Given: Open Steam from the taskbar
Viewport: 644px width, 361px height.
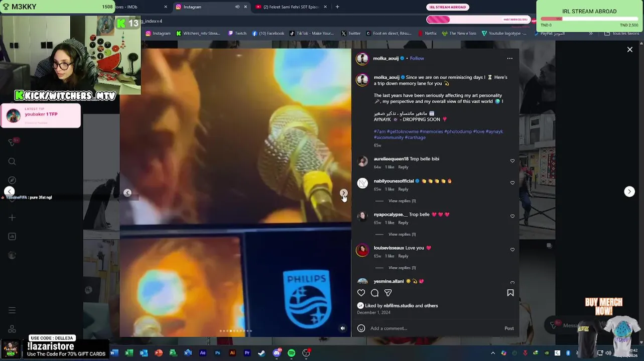Looking at the screenshot, I should (x=262, y=353).
